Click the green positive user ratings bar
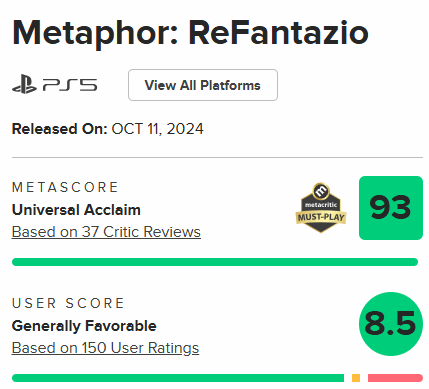This screenshot has height=389, width=429. [x=178, y=378]
